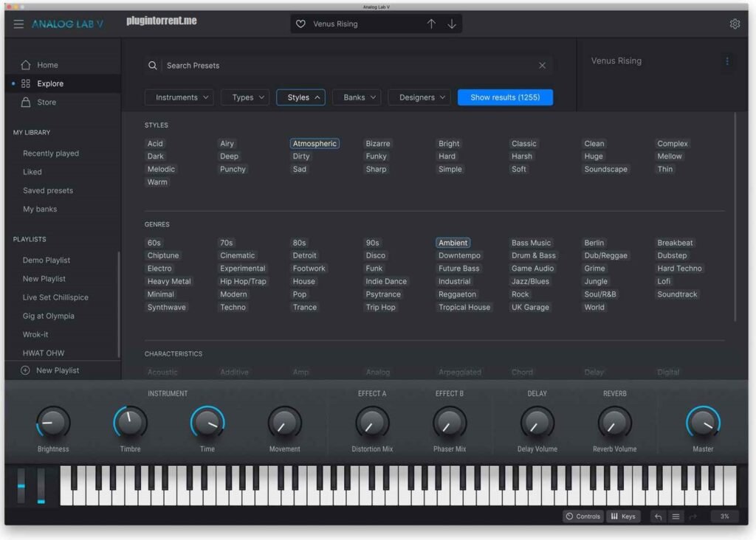The image size is (756, 540).
Task: Click the Brightness knob
Action: pos(53,423)
